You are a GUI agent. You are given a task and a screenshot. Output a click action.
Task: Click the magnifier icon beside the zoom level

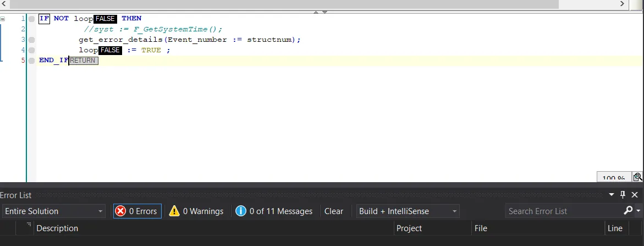pos(637,177)
